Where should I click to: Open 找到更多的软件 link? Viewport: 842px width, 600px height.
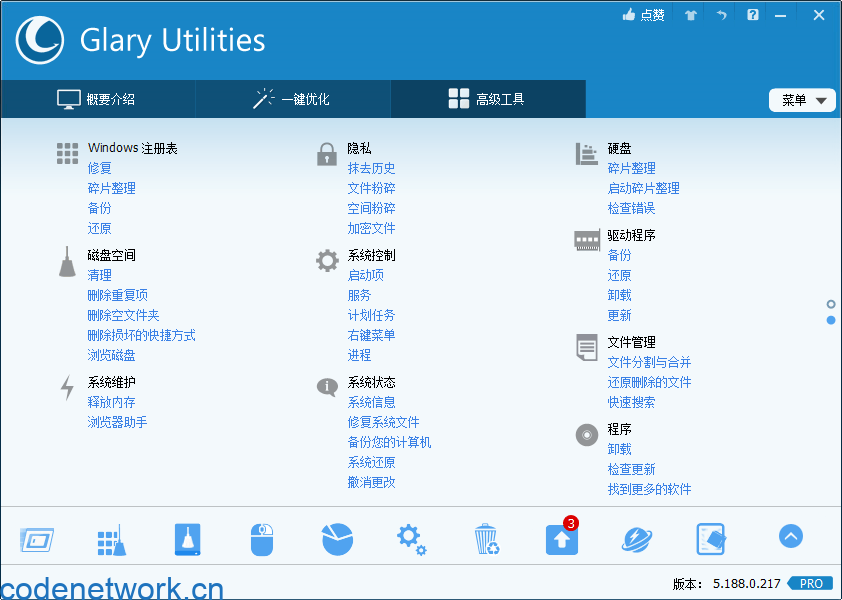coord(649,489)
